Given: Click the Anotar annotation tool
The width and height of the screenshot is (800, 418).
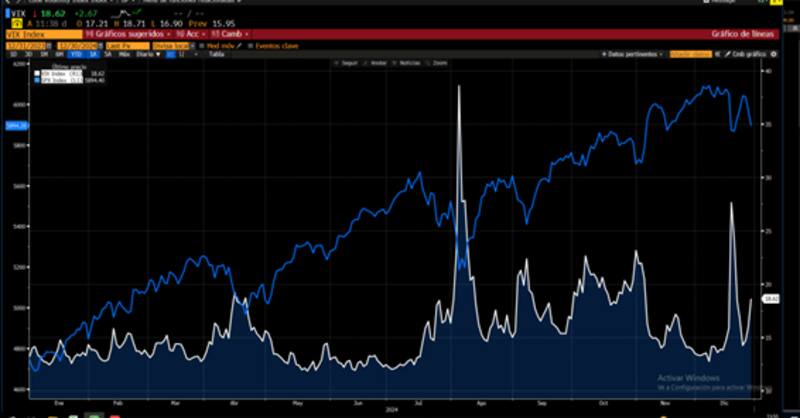Looking at the screenshot, I should pos(378,62).
